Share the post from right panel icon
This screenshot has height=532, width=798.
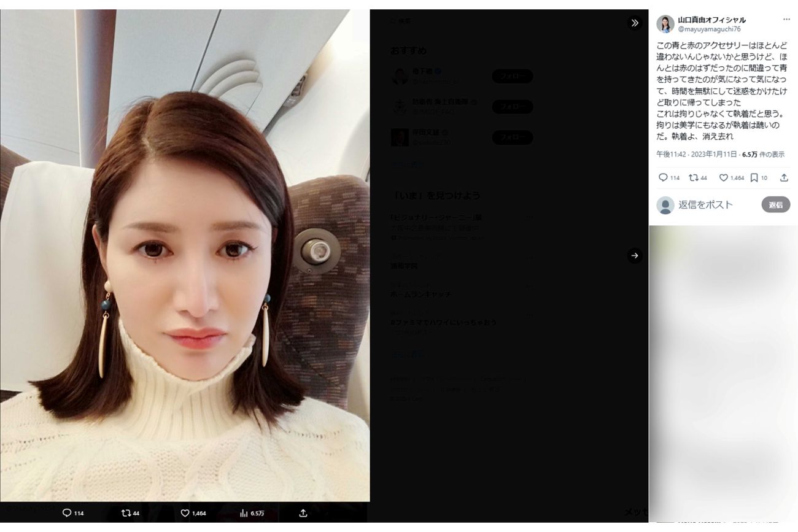tap(784, 178)
